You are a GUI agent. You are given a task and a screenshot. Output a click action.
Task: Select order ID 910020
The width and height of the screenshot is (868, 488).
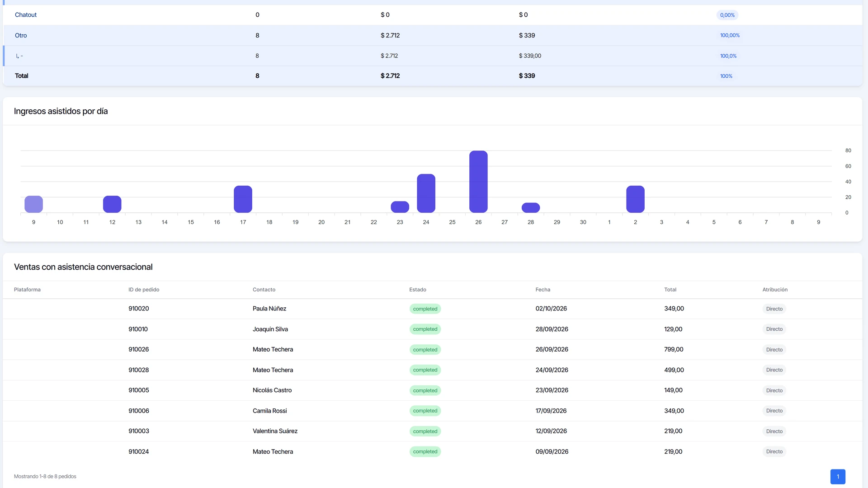click(139, 309)
